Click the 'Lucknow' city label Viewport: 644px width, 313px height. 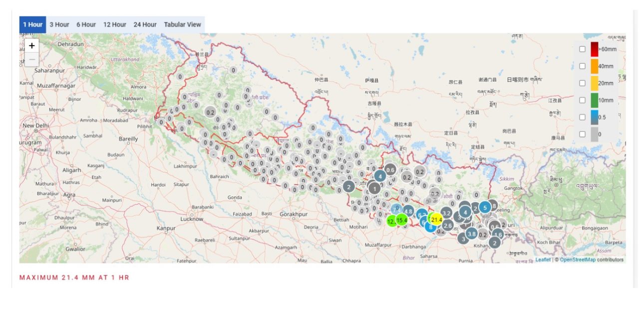click(x=192, y=219)
